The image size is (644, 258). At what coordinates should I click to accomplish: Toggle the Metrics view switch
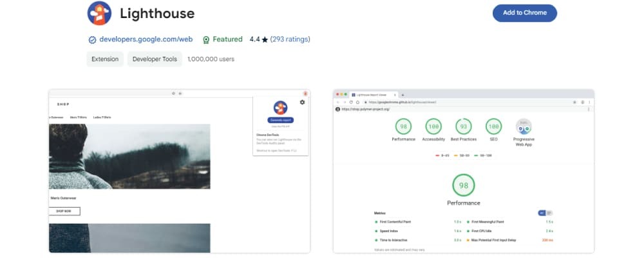tap(545, 213)
